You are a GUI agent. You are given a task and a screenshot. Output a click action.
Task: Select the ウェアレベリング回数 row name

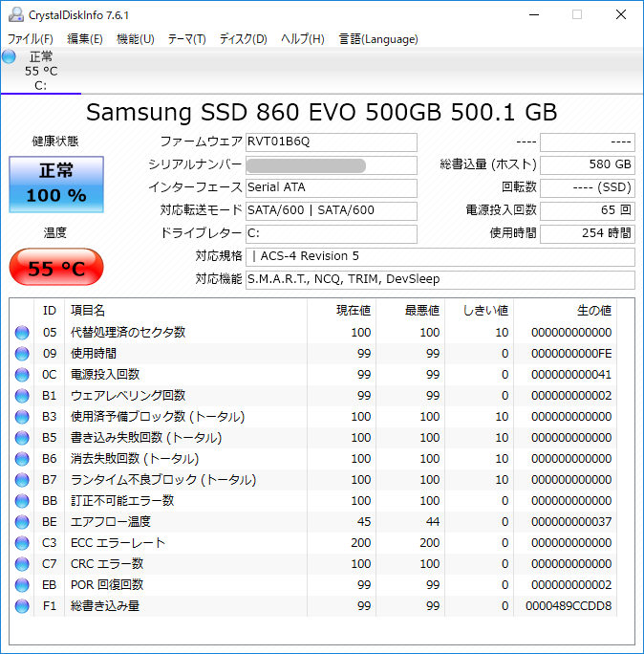click(x=128, y=396)
